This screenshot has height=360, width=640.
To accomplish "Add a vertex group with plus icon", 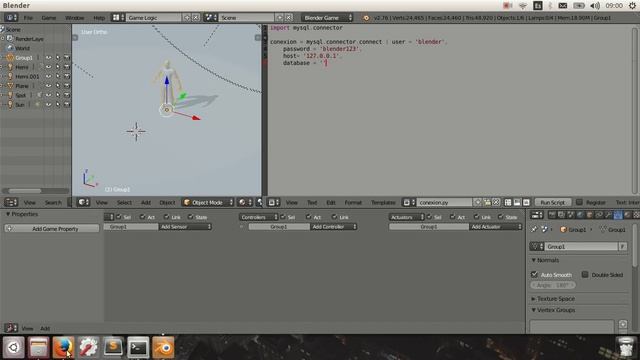I will coord(622,324).
